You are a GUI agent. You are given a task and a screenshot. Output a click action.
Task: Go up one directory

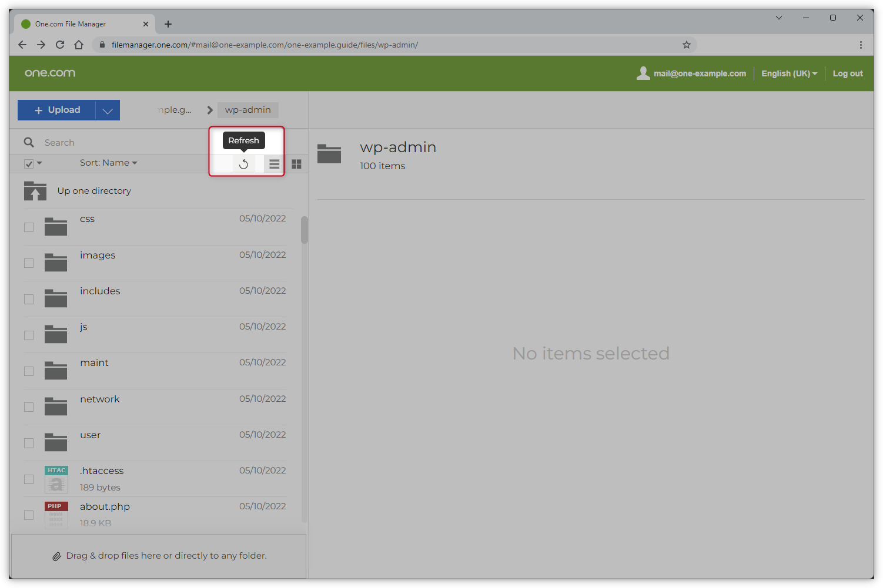tap(94, 190)
